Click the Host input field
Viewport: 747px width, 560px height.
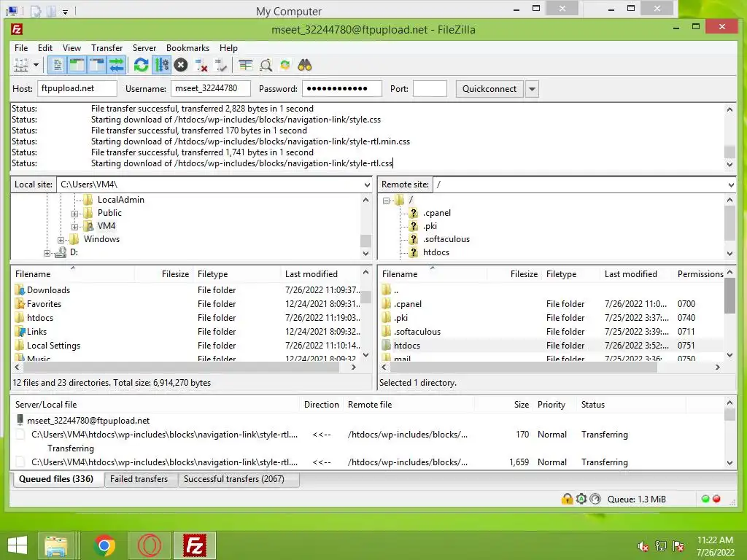click(77, 88)
